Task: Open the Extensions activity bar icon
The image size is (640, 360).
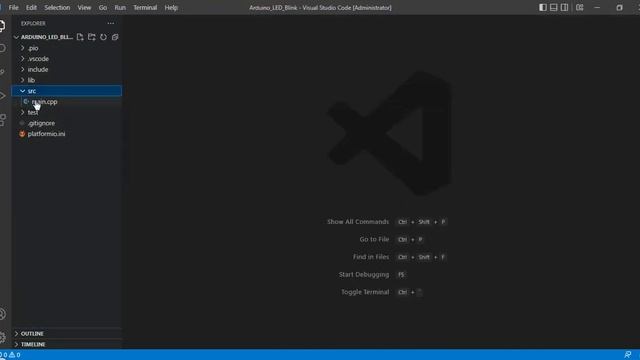Action: [2, 119]
